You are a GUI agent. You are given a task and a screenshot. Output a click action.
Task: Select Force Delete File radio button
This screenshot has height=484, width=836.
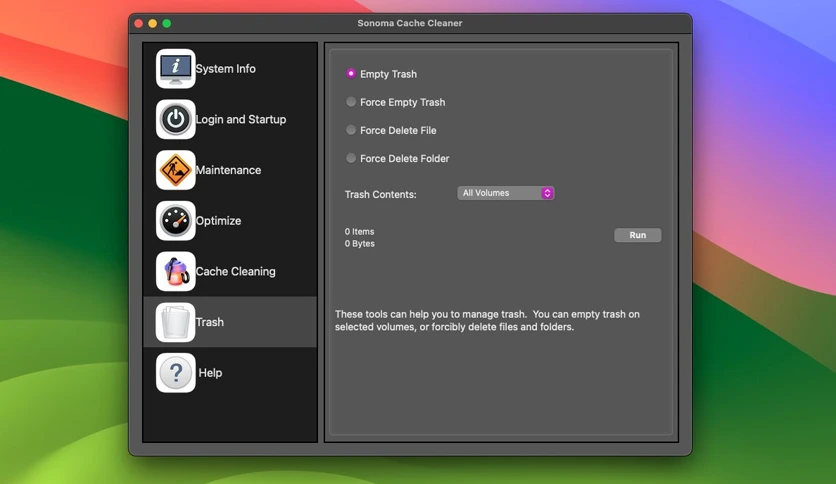click(350, 130)
